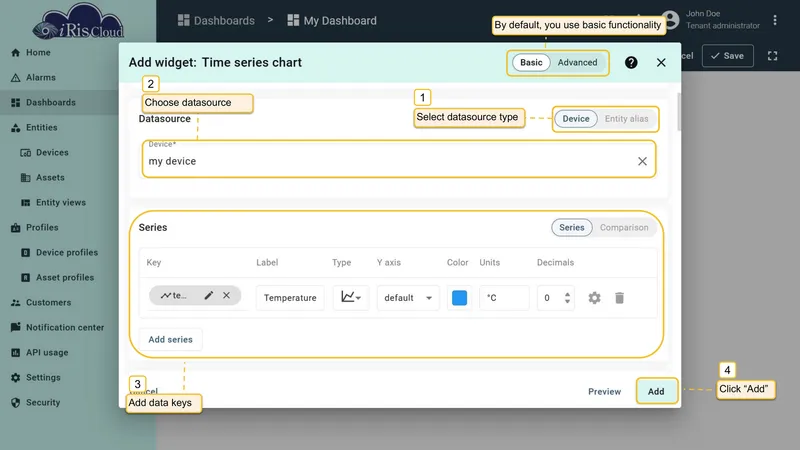The height and width of the screenshot is (450, 800).
Task: Open the top-right three-dot menu
Action: point(775,20)
